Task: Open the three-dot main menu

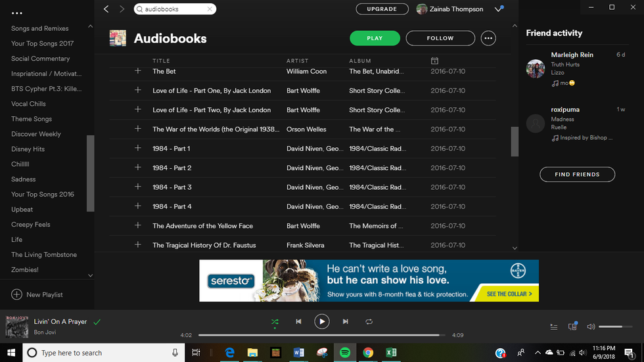Action: click(17, 13)
